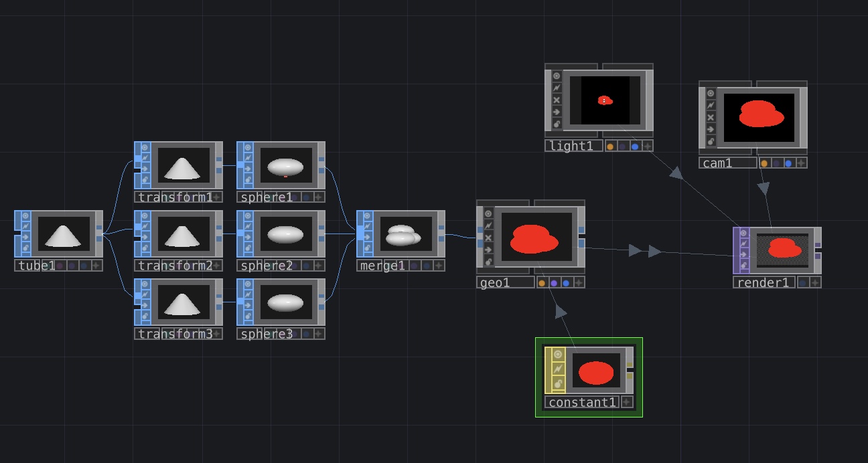Click the lock flag on constant1
The height and width of the screenshot is (463, 868).
point(557,385)
